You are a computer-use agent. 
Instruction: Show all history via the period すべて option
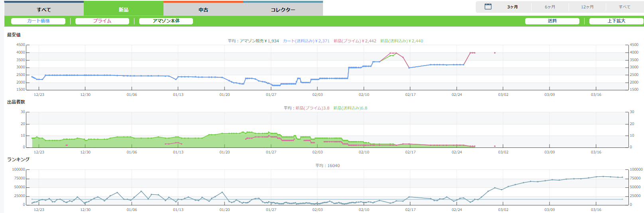pos(624,7)
